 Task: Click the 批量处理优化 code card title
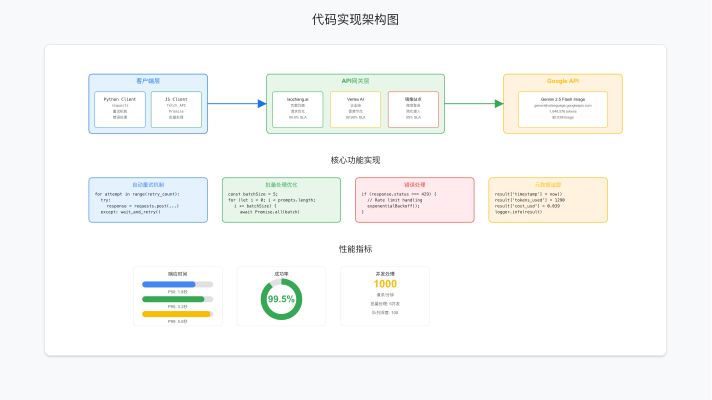click(x=281, y=185)
